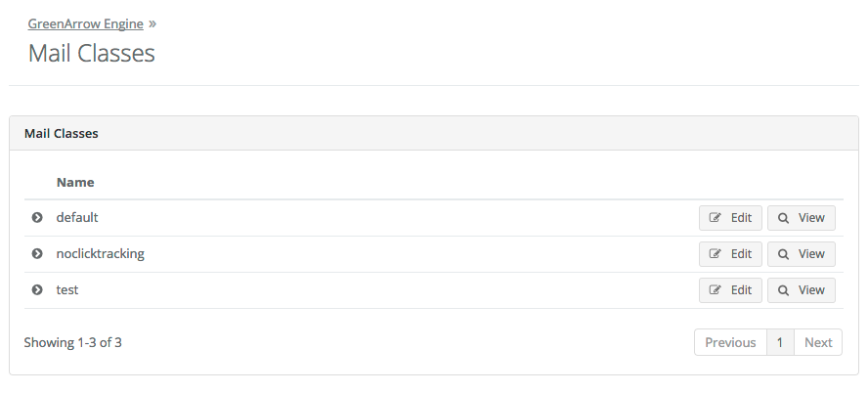
Task: Click the Showing 1-3 of 3 text
Action: click(72, 342)
